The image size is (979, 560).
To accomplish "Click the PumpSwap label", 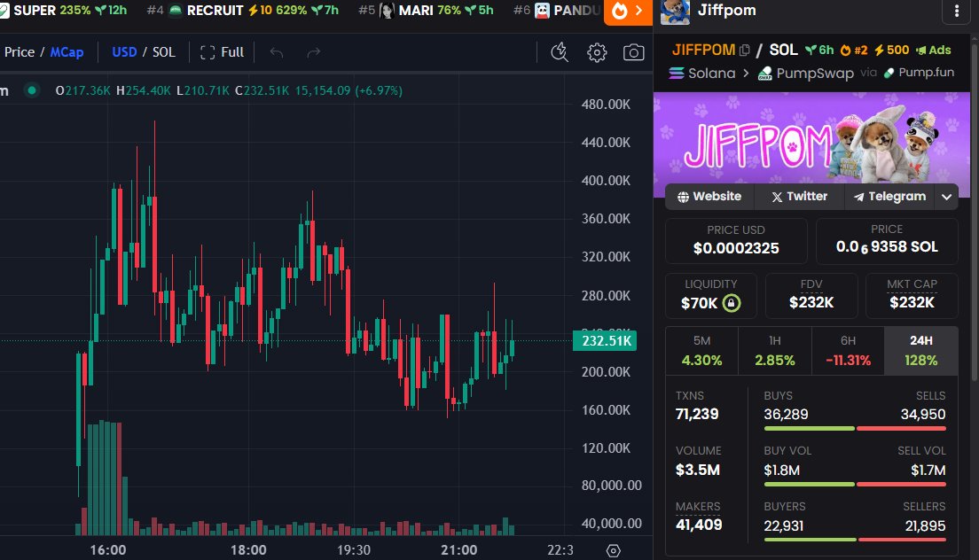I will [x=815, y=73].
